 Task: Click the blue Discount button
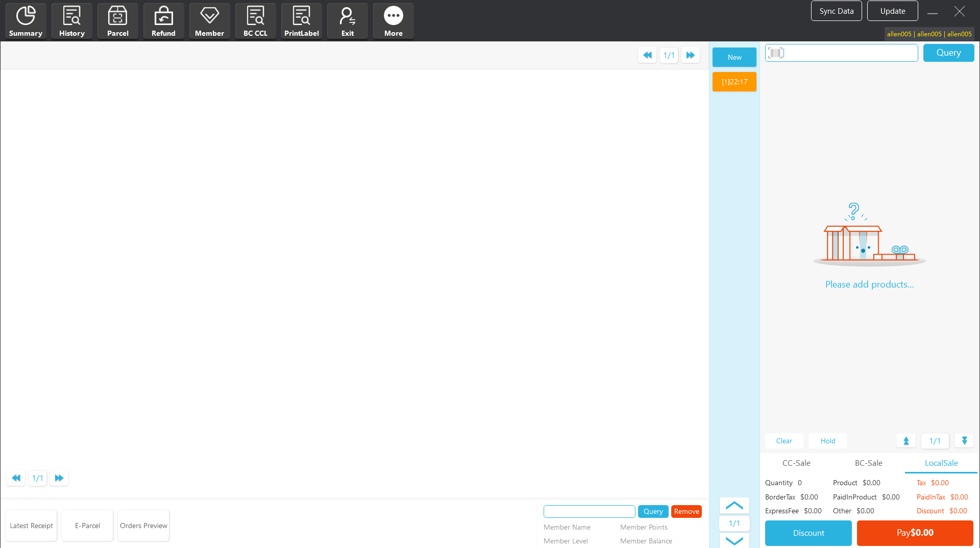point(808,533)
